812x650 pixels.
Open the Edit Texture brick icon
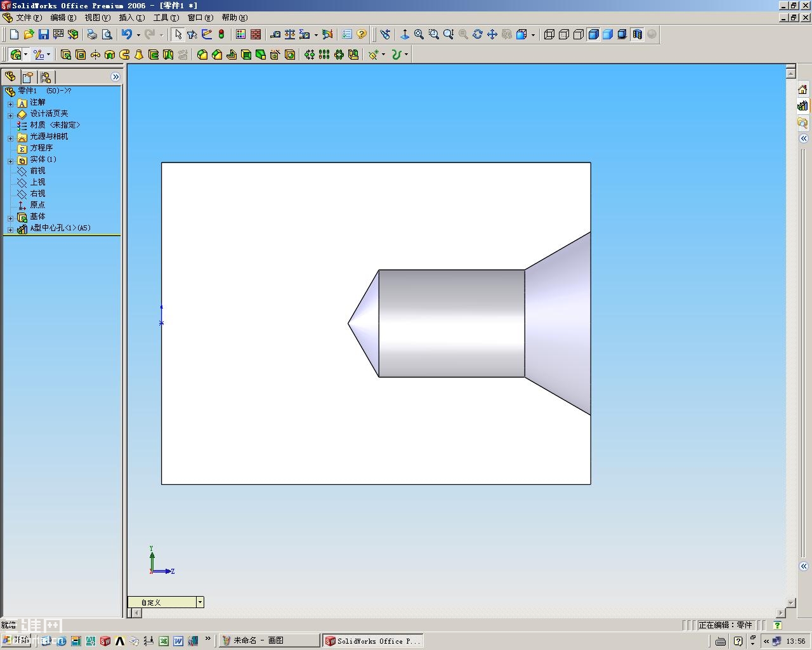tap(256, 34)
